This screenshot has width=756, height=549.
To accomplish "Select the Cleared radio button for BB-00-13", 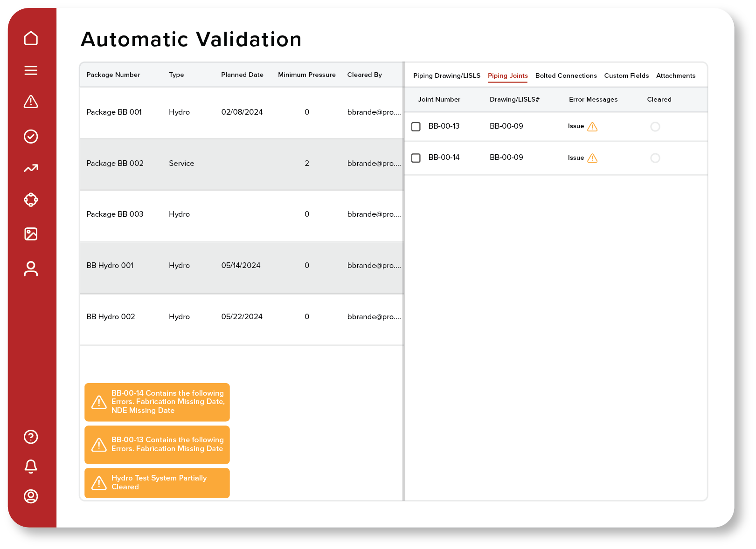I will pyautogui.click(x=655, y=126).
